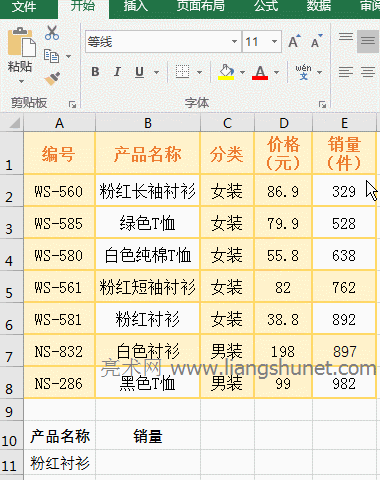This screenshot has height=480, width=380.
Task: Select row 1 header
Action: [x=11, y=153]
